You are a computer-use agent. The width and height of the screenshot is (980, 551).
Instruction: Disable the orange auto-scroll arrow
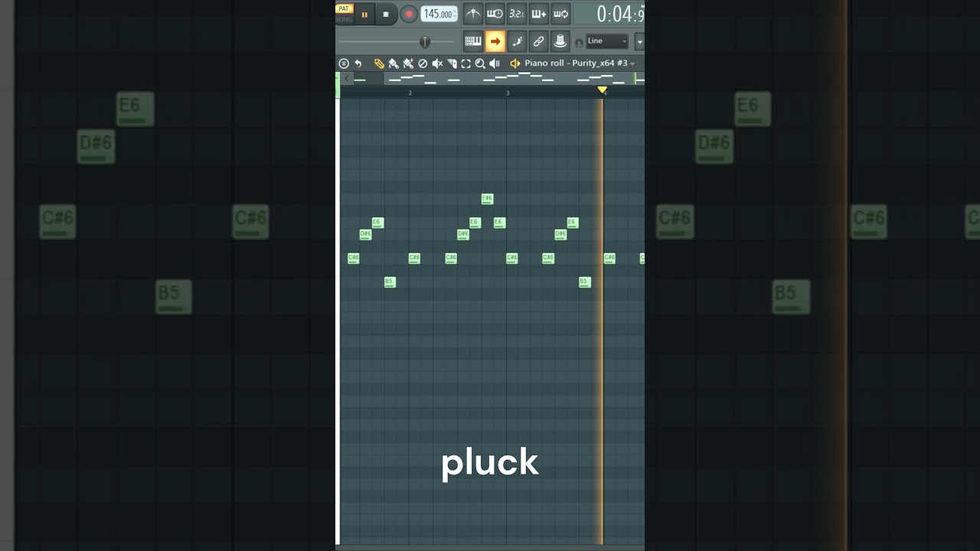point(495,41)
